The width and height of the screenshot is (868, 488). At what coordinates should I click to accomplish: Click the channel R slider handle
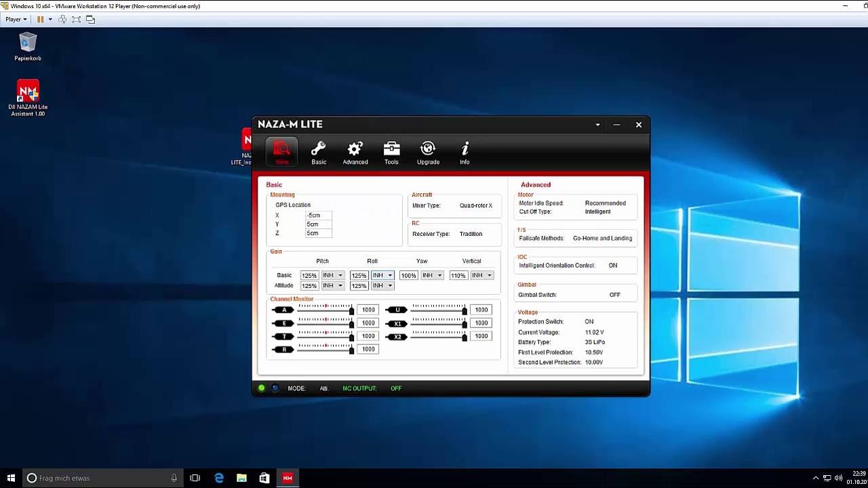coord(351,350)
